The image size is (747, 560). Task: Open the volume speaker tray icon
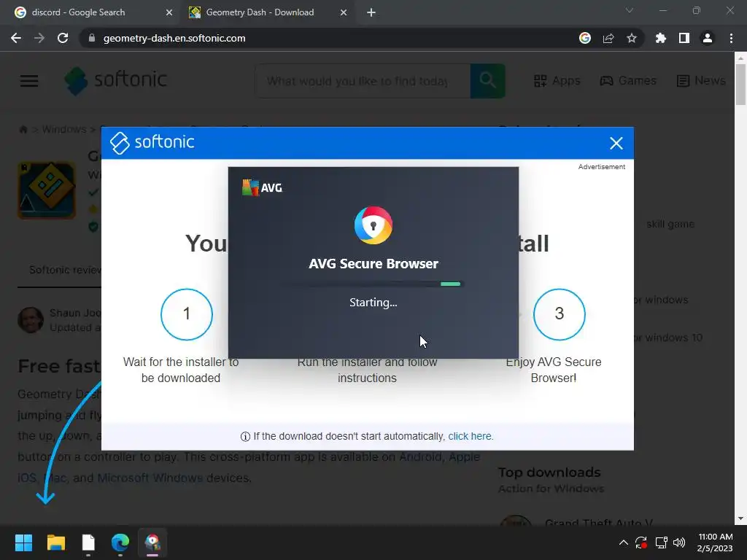point(679,542)
